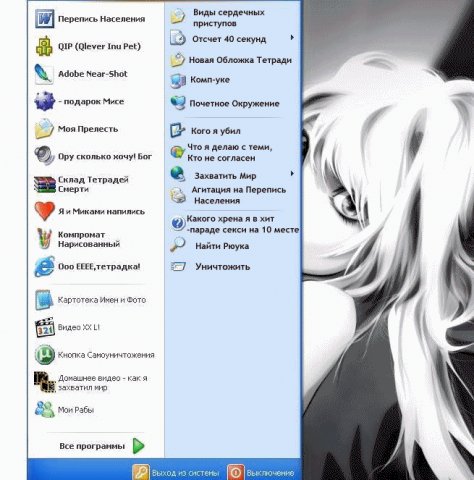Click the Новая Обложка Тетради text

click(240, 60)
